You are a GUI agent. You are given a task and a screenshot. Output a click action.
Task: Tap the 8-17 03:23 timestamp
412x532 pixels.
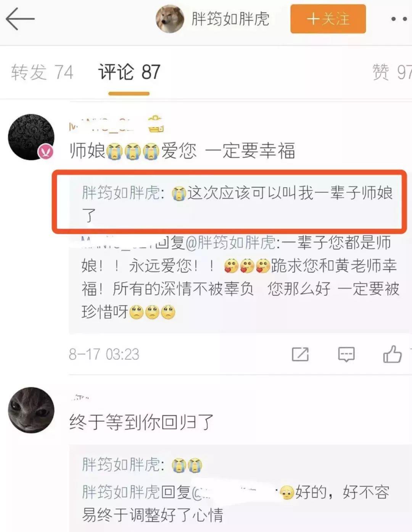(104, 354)
